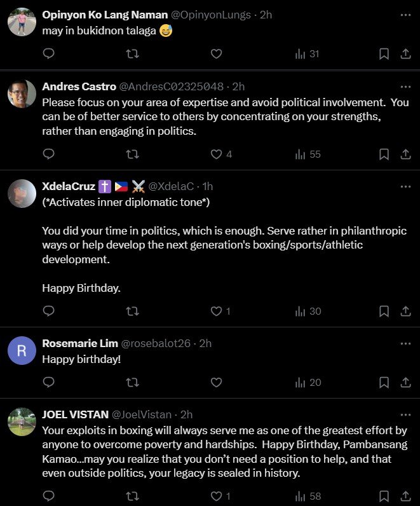420x506 pixels.
Task: Repost Rosemarie Lim's tweet
Action: click(x=132, y=382)
